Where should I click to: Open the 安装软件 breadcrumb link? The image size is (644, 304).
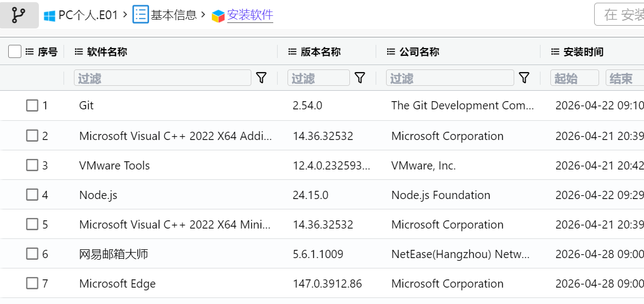250,16
